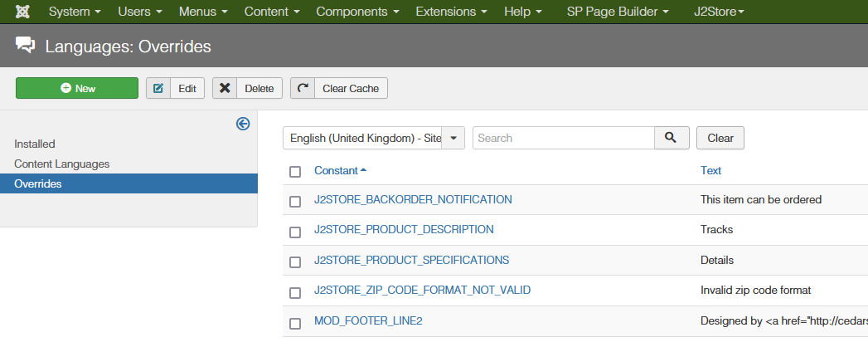This screenshot has height=347, width=868.
Task: Open the J2Store dropdown menu
Action: [x=718, y=12]
